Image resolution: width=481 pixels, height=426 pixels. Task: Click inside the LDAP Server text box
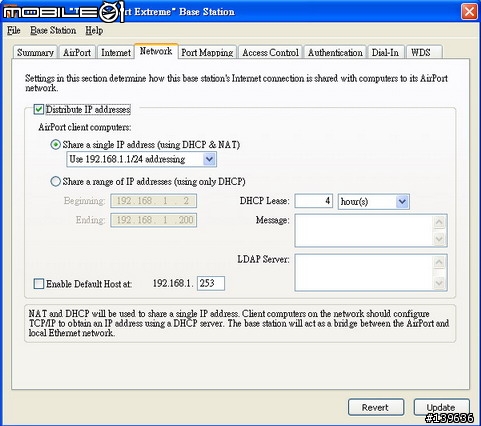(364, 272)
